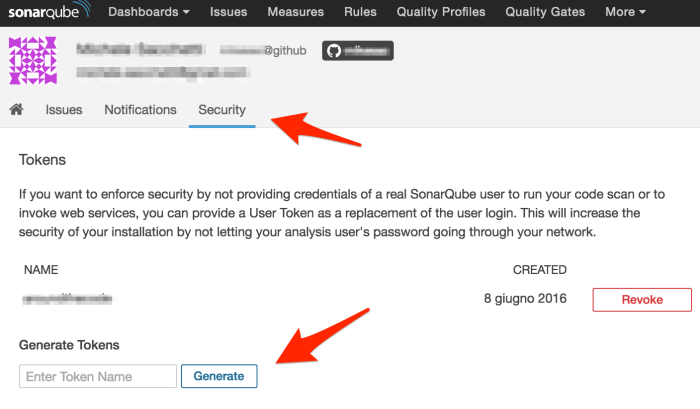Open Quality Gates page
Image resolution: width=700 pixels, height=409 pixels.
545,12
